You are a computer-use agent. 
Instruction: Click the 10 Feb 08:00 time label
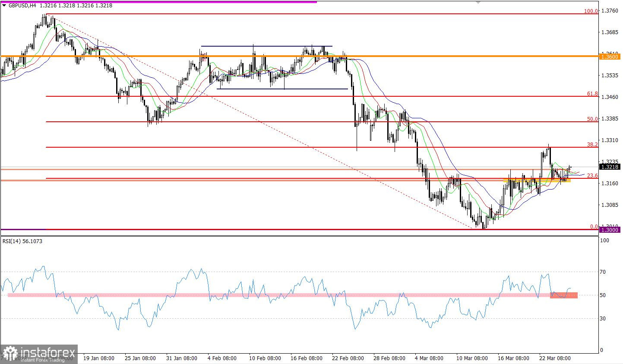coord(265,358)
